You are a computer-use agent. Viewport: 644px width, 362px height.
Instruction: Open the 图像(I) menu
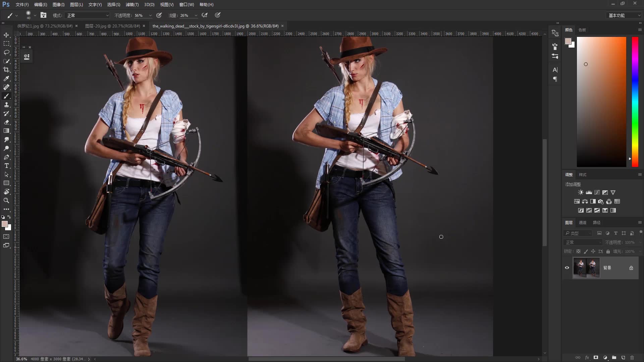point(59,5)
